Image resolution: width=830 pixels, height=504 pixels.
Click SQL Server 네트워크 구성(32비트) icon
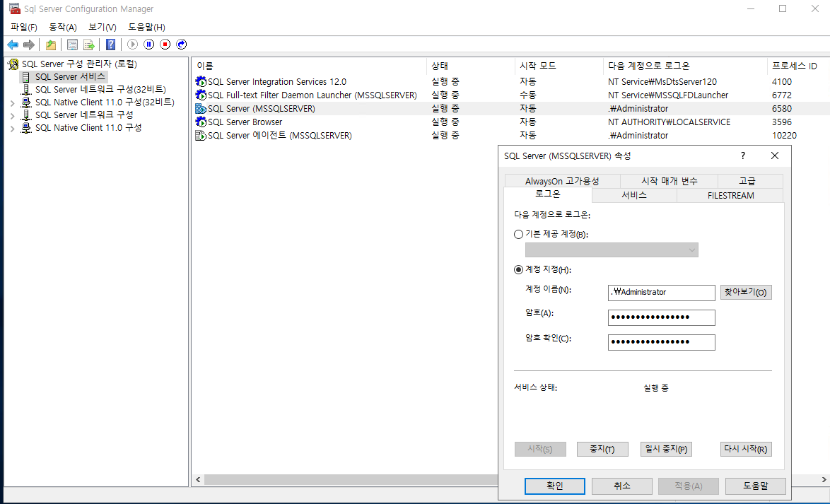[x=26, y=90]
